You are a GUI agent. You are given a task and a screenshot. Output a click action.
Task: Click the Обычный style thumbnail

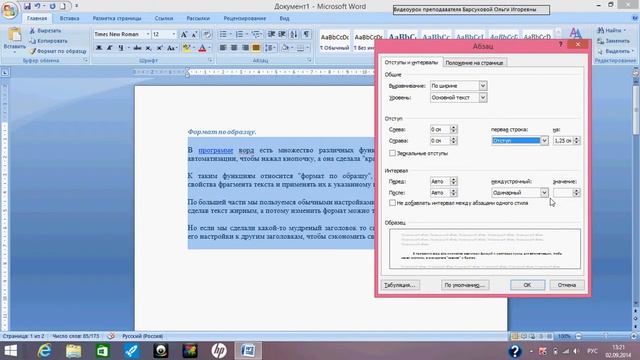pyautogui.click(x=335, y=41)
